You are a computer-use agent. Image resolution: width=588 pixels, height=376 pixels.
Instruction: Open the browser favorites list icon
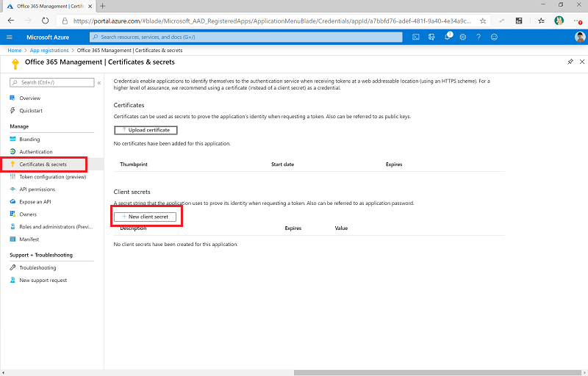tap(541, 21)
